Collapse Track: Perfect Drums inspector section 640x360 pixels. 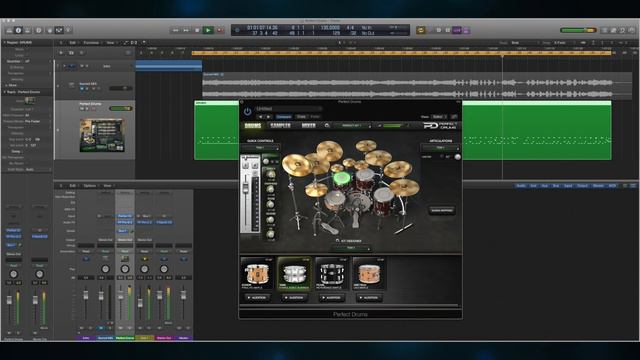4,92
